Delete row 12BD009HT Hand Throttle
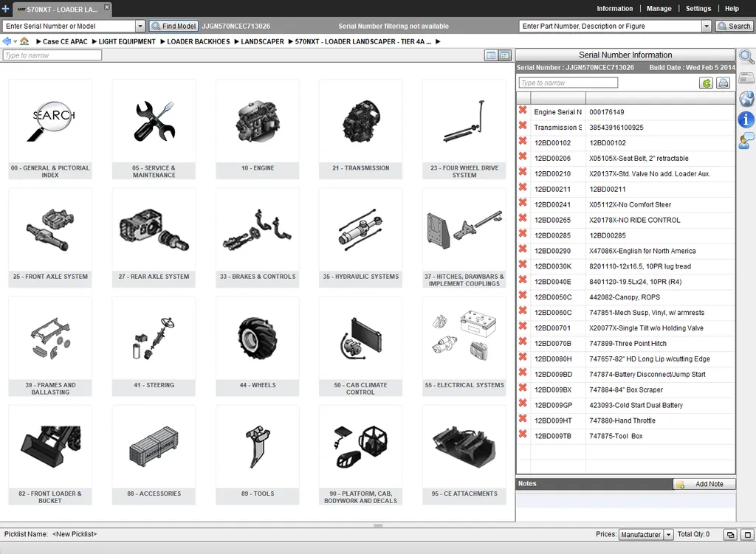756x554 pixels. pyautogui.click(x=523, y=418)
